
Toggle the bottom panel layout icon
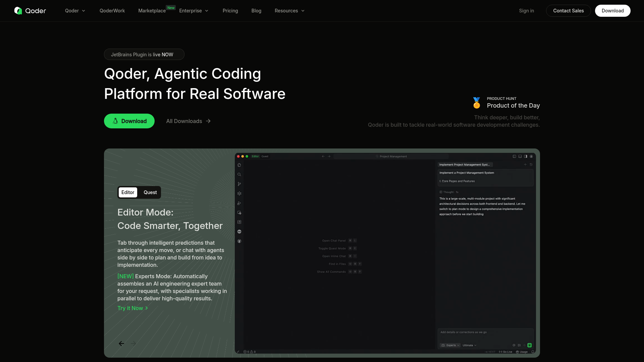[x=520, y=156]
